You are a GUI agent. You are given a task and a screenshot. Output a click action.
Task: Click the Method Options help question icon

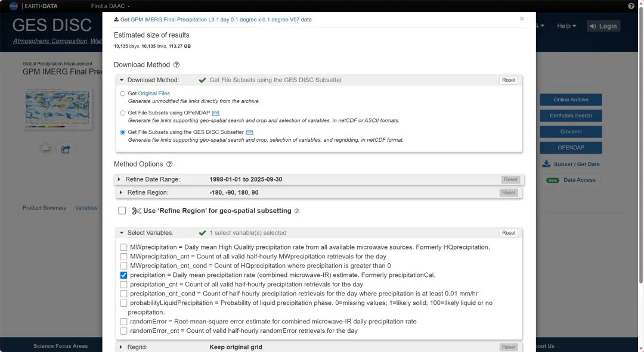(169, 164)
